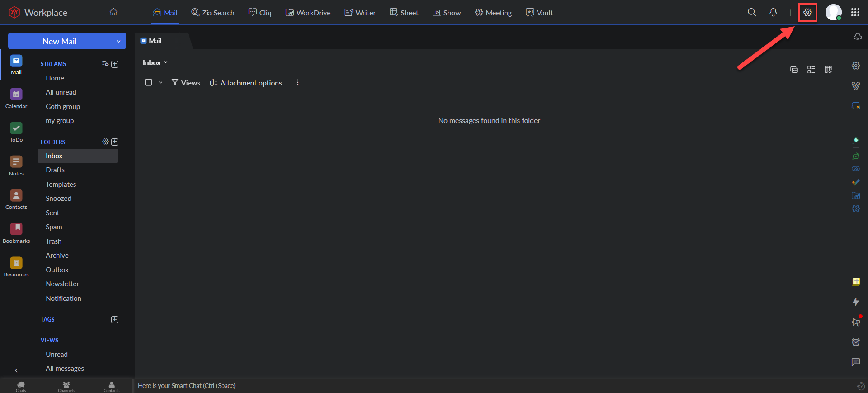Open the Views filter
The width and height of the screenshot is (868, 393).
pos(186,83)
